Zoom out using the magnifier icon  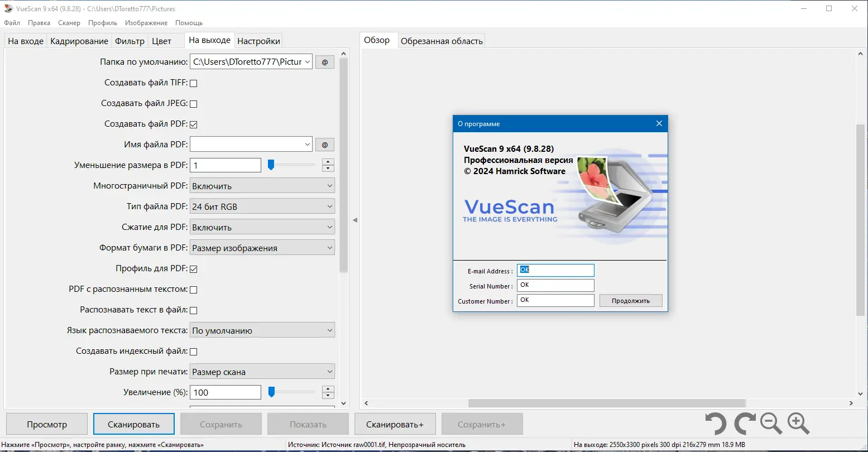click(771, 424)
